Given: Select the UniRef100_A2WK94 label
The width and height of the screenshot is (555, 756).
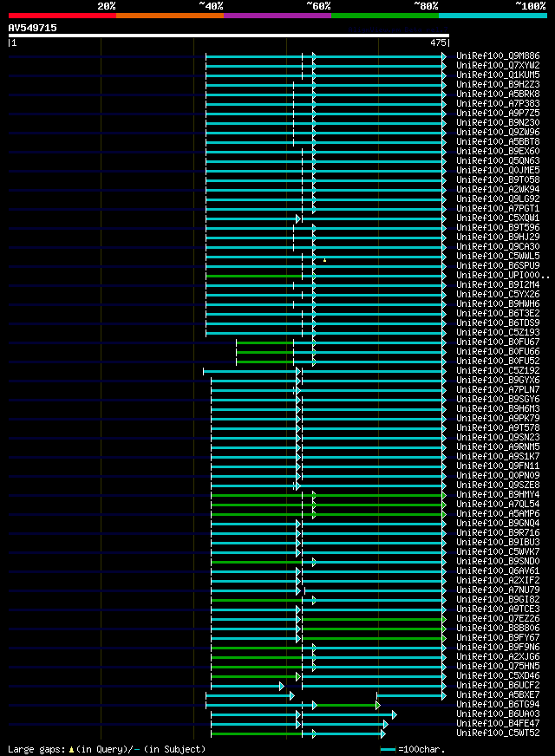Looking at the screenshot, I should [x=498, y=190].
